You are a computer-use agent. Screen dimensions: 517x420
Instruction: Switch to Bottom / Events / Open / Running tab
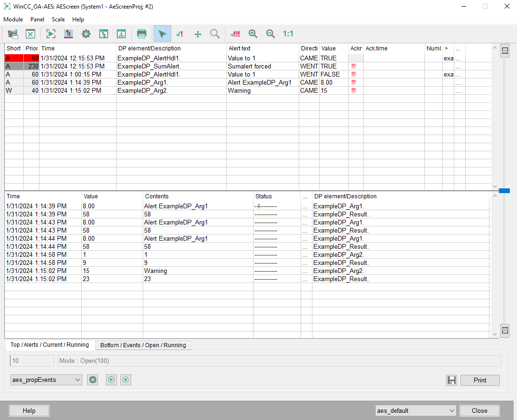pyautogui.click(x=143, y=345)
